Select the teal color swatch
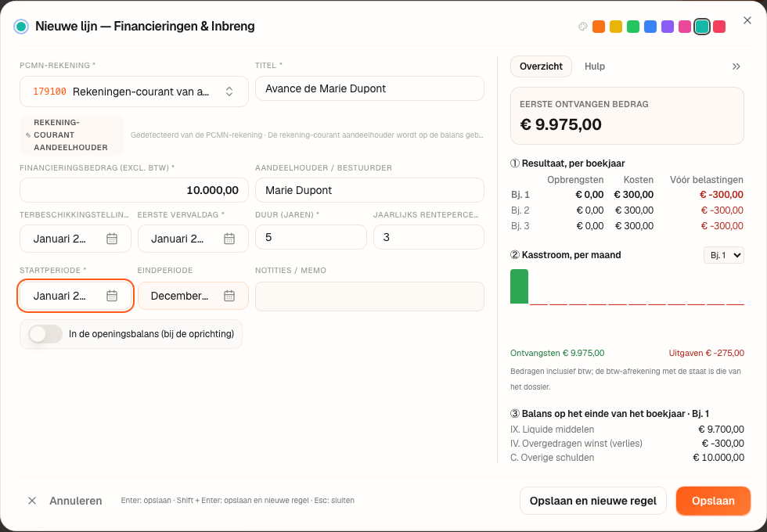This screenshot has width=767, height=532. coord(702,27)
